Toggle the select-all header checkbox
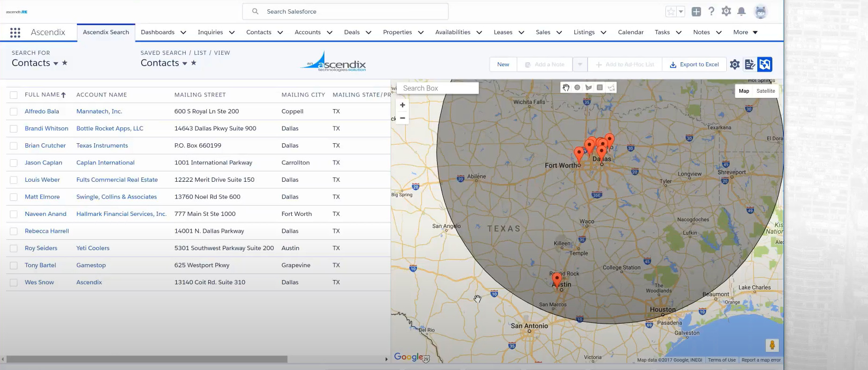The image size is (868, 370). (x=14, y=95)
